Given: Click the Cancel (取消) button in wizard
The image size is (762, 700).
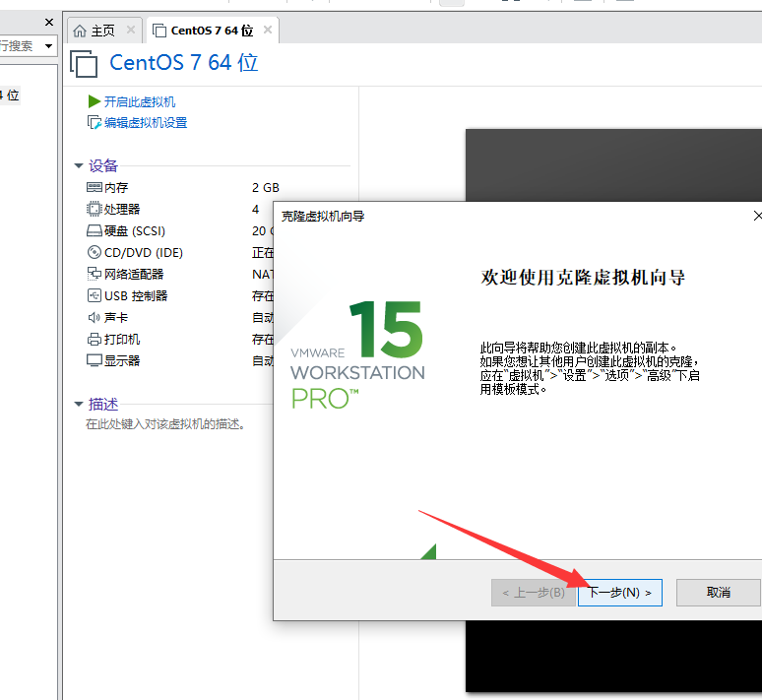Looking at the screenshot, I should (x=719, y=592).
